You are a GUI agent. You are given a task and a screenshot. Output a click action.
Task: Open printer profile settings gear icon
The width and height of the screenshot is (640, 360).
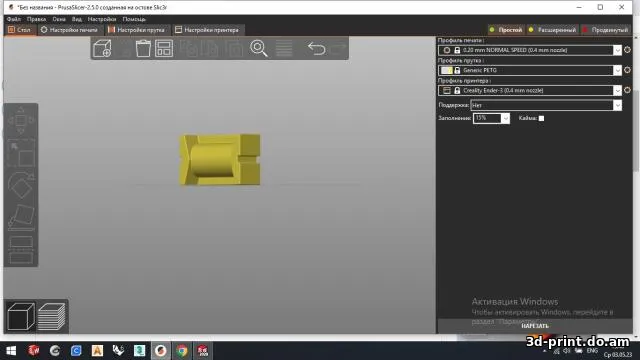(x=627, y=90)
